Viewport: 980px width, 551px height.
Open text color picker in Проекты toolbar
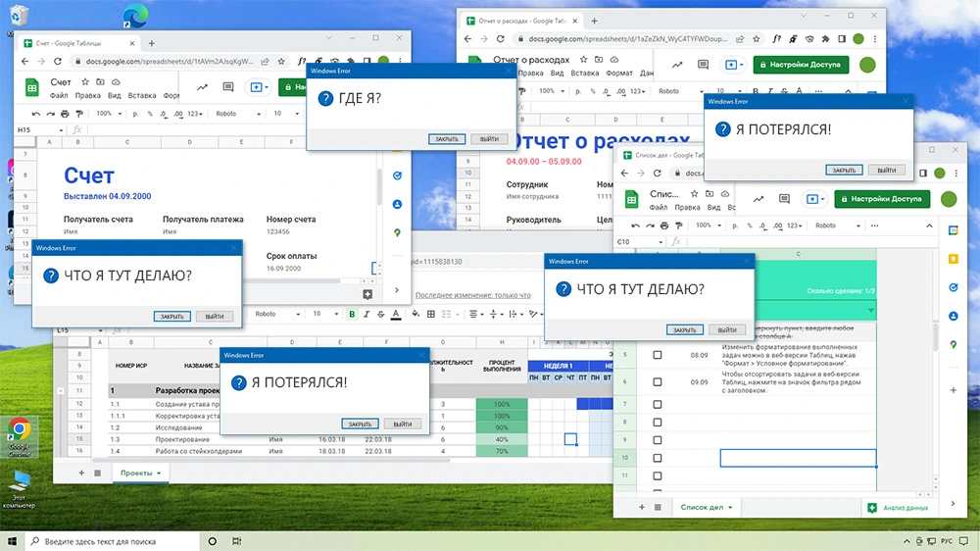[396, 314]
